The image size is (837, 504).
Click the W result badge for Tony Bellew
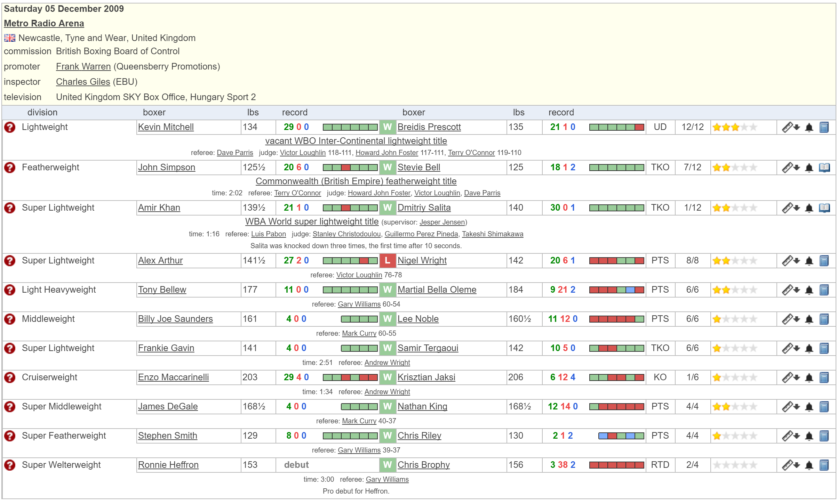(x=387, y=290)
